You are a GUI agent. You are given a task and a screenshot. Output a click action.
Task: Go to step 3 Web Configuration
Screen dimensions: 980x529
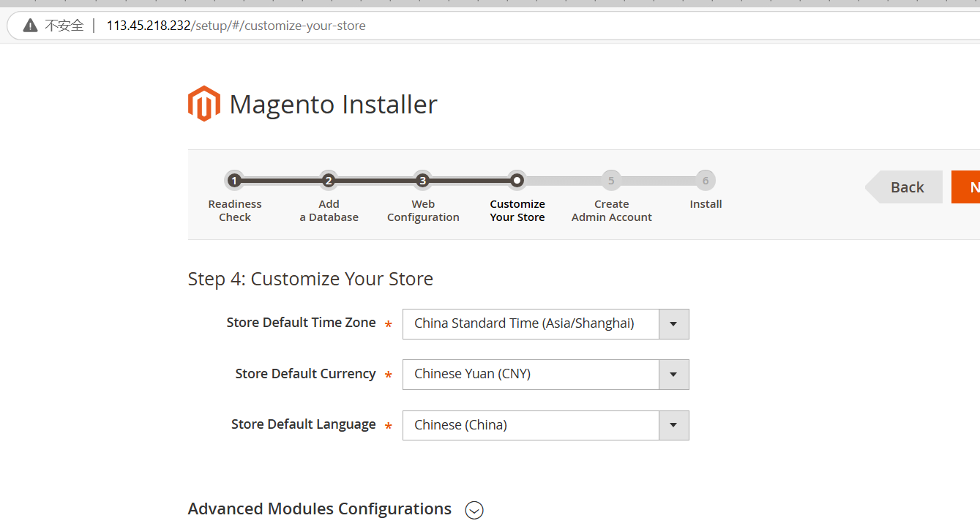422,180
